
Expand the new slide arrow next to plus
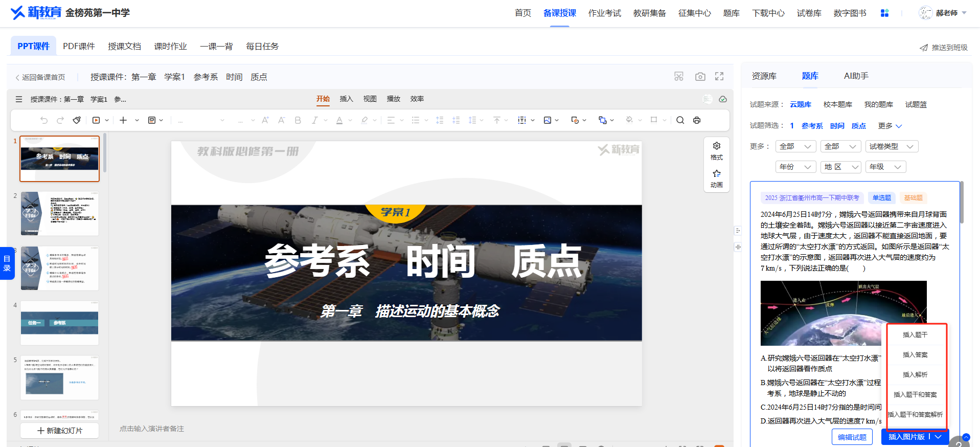click(137, 120)
